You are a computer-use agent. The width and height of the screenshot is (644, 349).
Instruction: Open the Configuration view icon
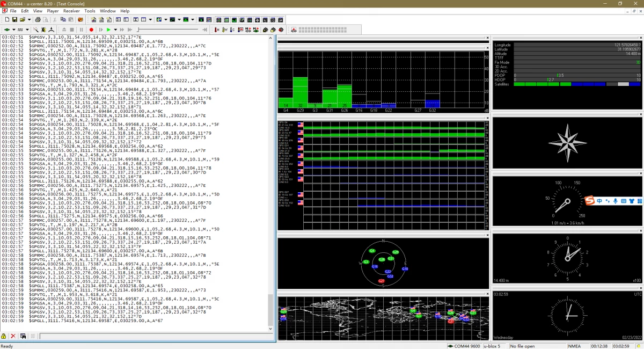click(x=126, y=20)
